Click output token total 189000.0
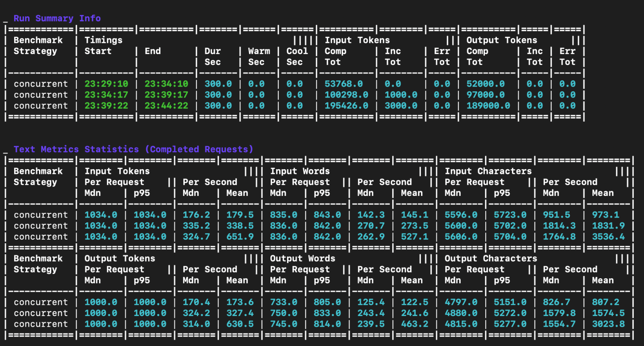Viewport: 644px width, 346px height. [488, 106]
